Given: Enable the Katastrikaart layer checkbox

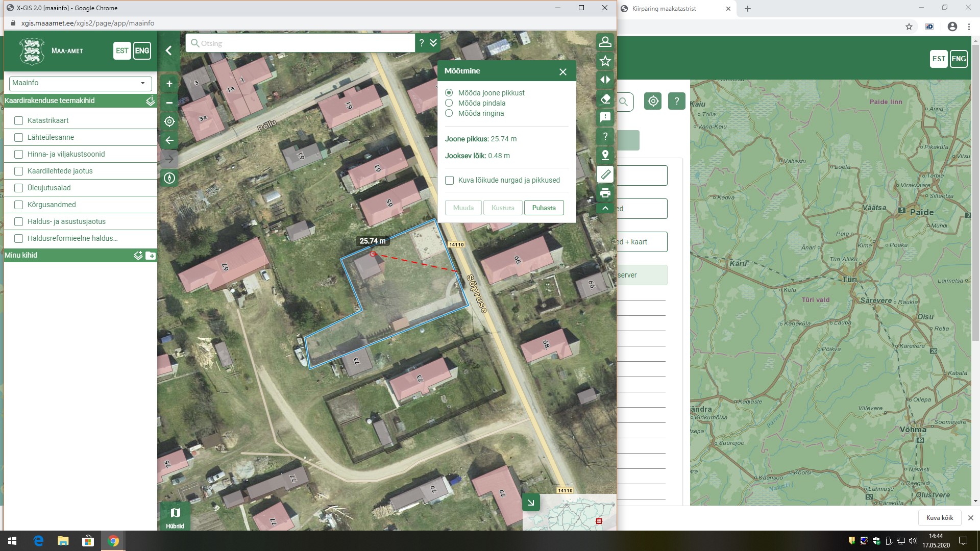Looking at the screenshot, I should click(19, 120).
